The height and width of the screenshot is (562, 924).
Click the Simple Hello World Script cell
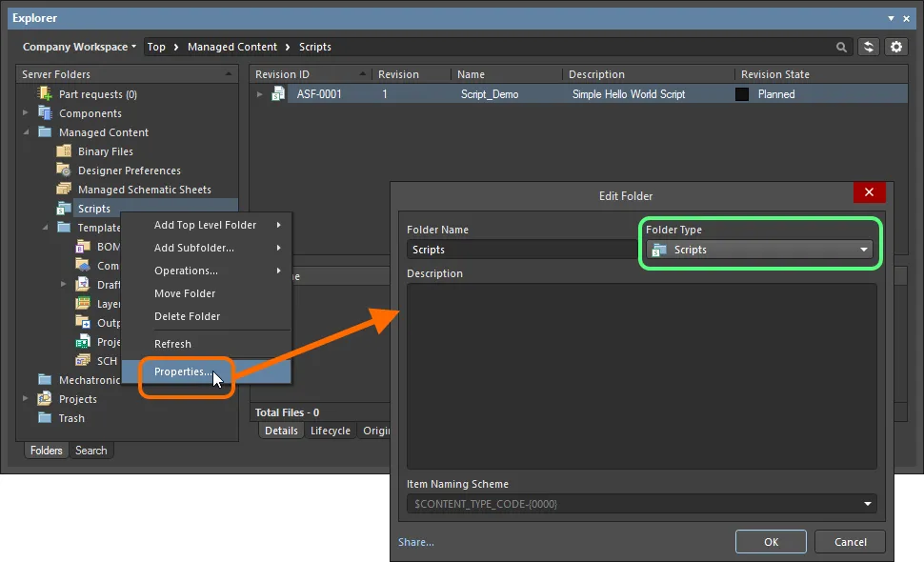pyautogui.click(x=629, y=94)
